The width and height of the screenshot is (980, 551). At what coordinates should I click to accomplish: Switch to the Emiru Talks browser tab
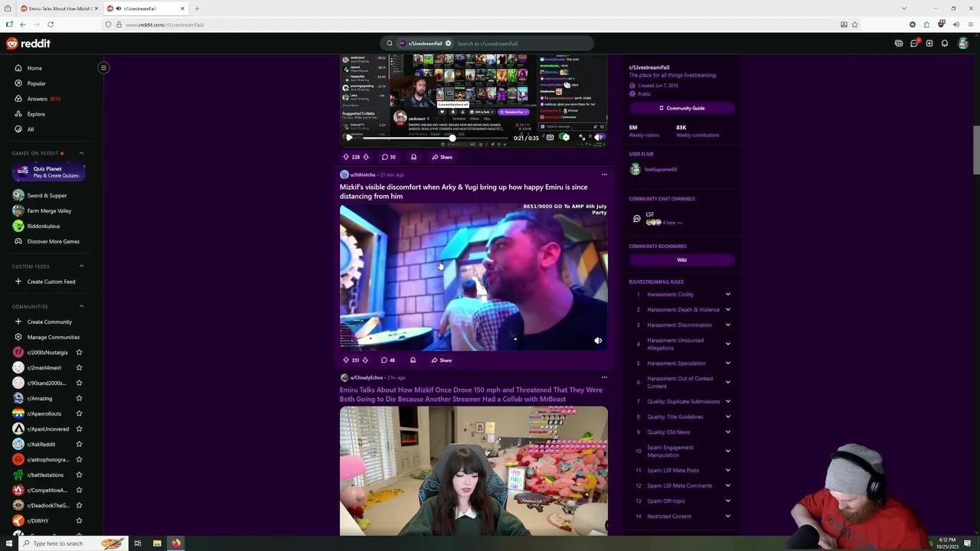click(x=57, y=8)
